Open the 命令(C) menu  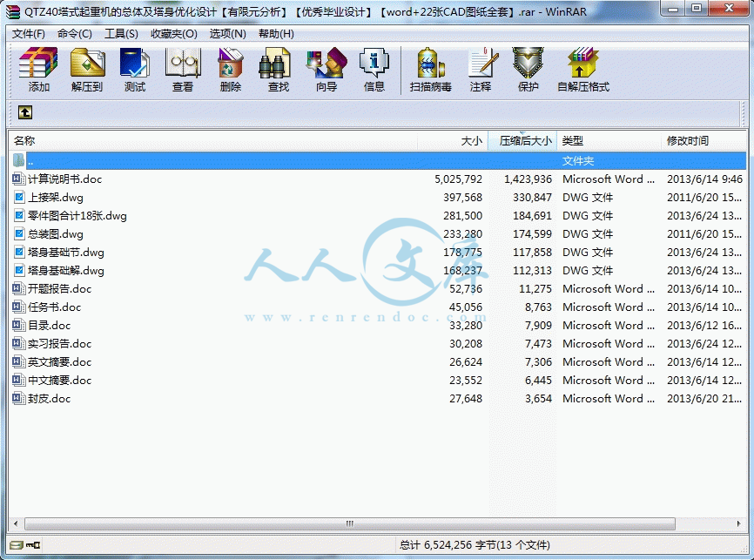pyautogui.click(x=75, y=34)
